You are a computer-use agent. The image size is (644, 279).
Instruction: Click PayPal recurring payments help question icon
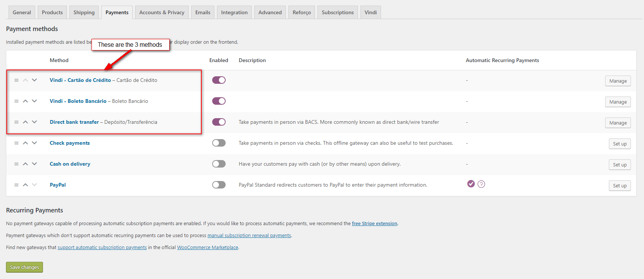481,184
